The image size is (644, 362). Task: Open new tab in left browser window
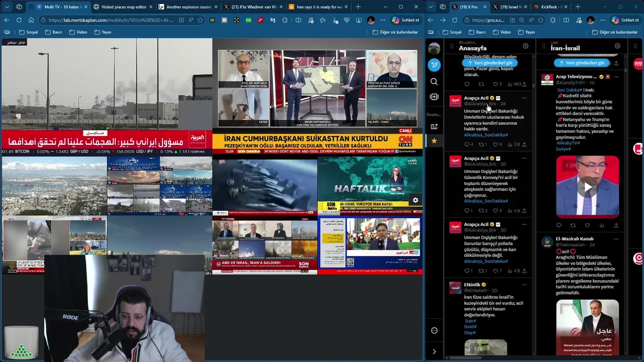(x=358, y=7)
